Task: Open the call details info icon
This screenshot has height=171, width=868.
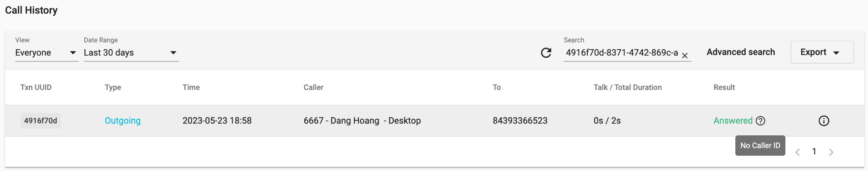Action: click(x=823, y=121)
